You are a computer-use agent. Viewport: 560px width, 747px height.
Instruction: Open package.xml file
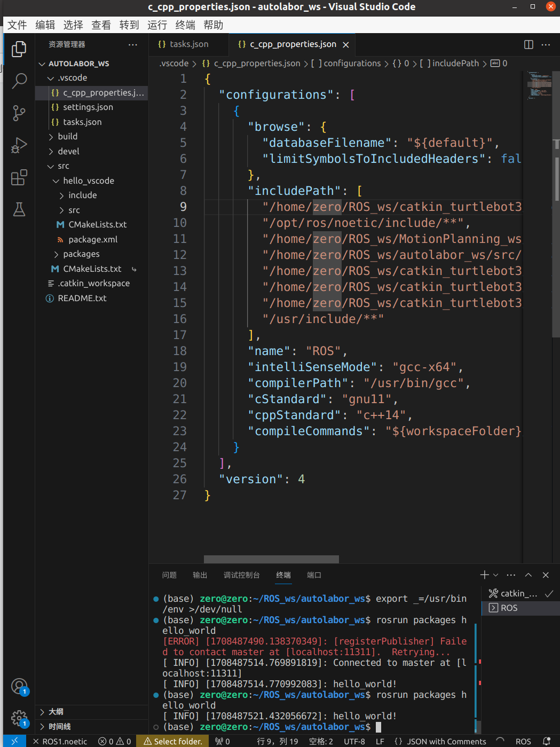tap(92, 240)
